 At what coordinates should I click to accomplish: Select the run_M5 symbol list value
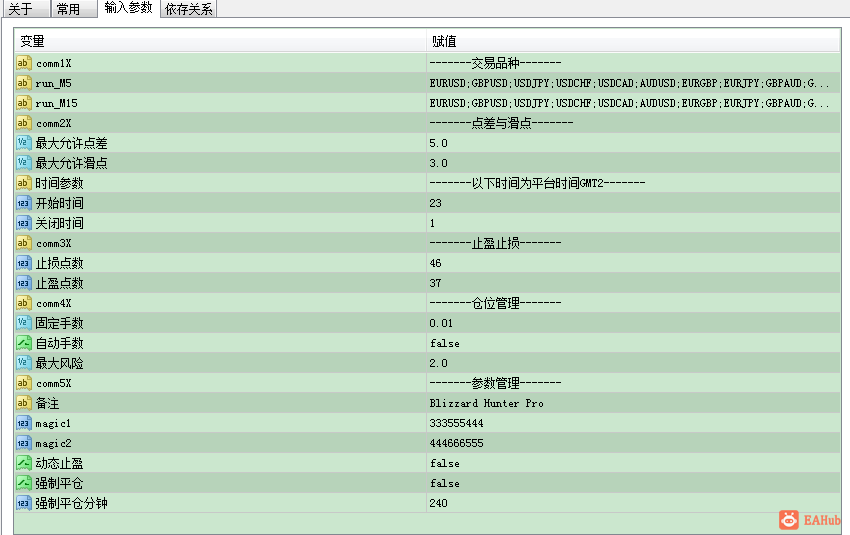(x=629, y=83)
